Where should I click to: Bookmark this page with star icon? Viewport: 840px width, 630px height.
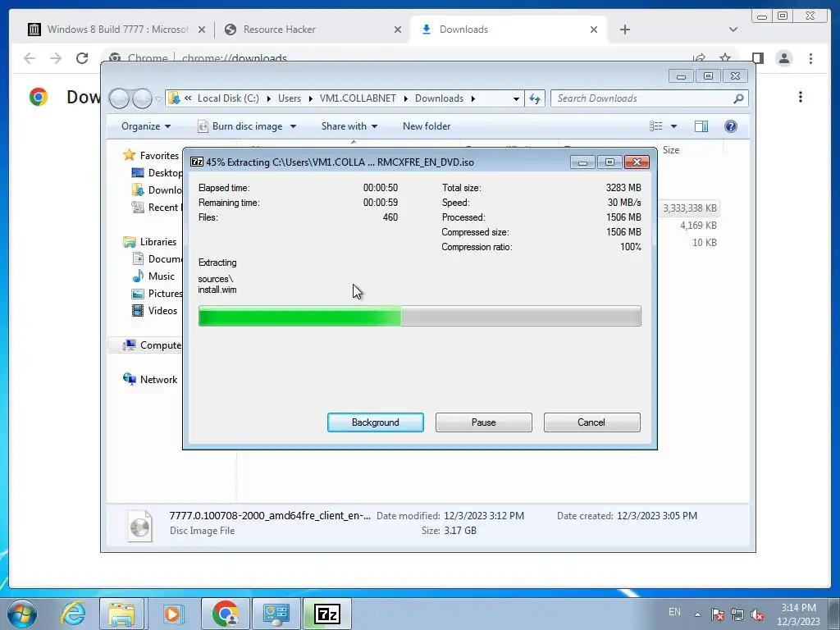point(725,58)
